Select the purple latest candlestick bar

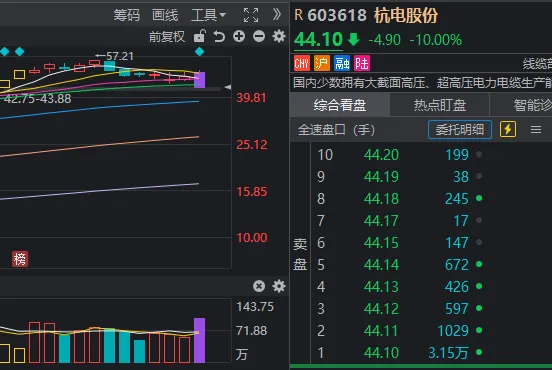pyautogui.click(x=200, y=80)
